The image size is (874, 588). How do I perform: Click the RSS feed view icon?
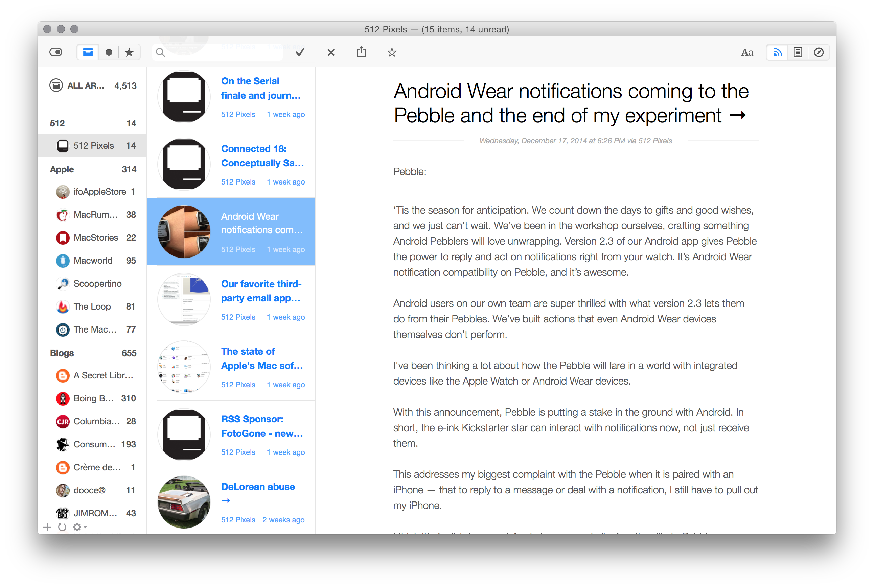point(777,52)
